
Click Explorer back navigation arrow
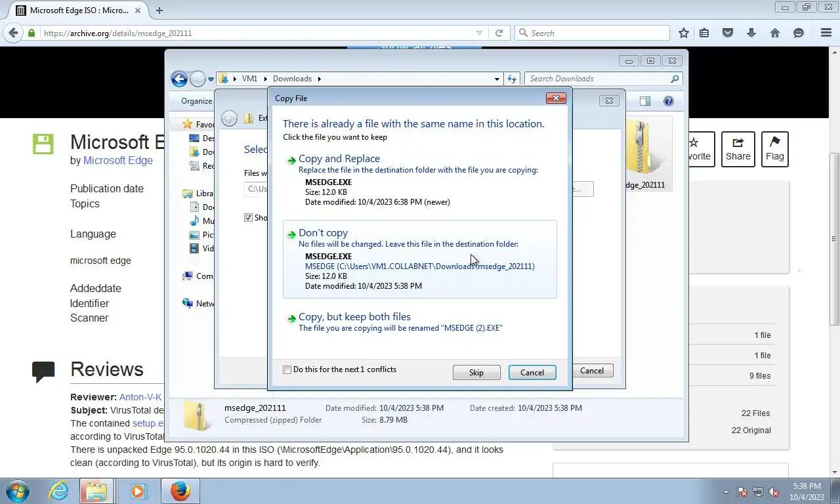coord(179,79)
